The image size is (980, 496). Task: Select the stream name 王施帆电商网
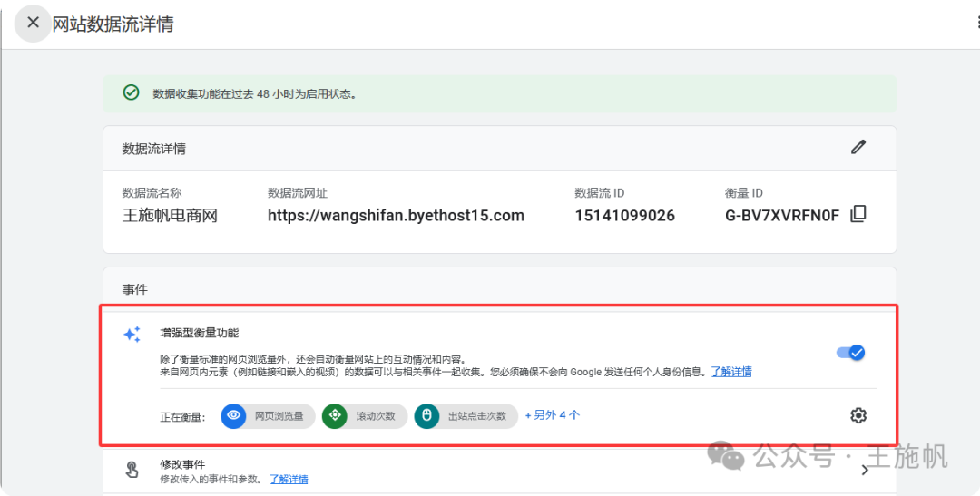pos(170,216)
